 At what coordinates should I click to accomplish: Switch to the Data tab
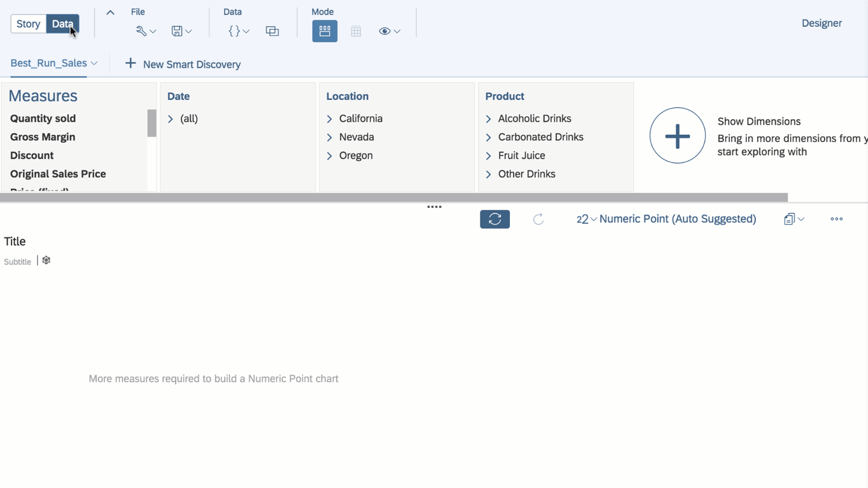point(62,23)
